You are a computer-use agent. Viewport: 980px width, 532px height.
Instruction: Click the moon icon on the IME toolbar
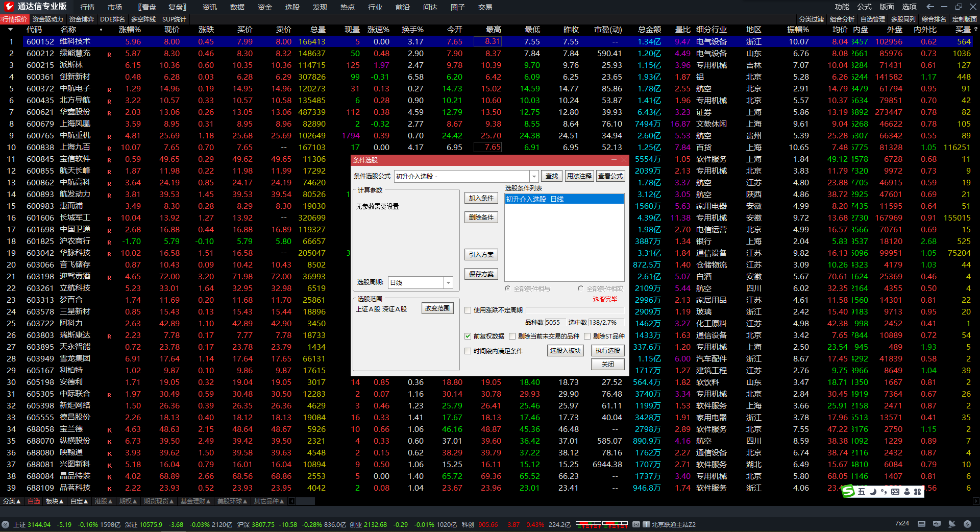873,492
